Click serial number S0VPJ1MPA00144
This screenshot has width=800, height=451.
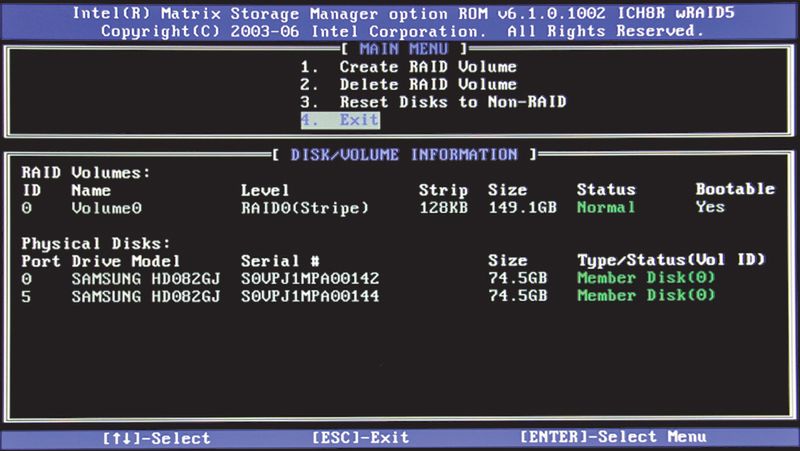point(310,296)
